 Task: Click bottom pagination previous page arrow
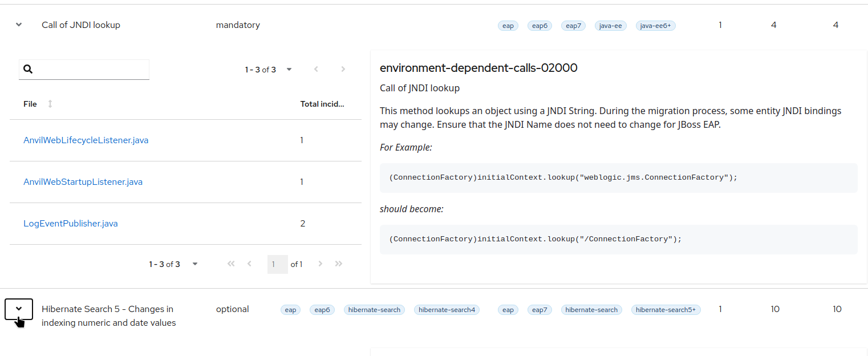249,264
